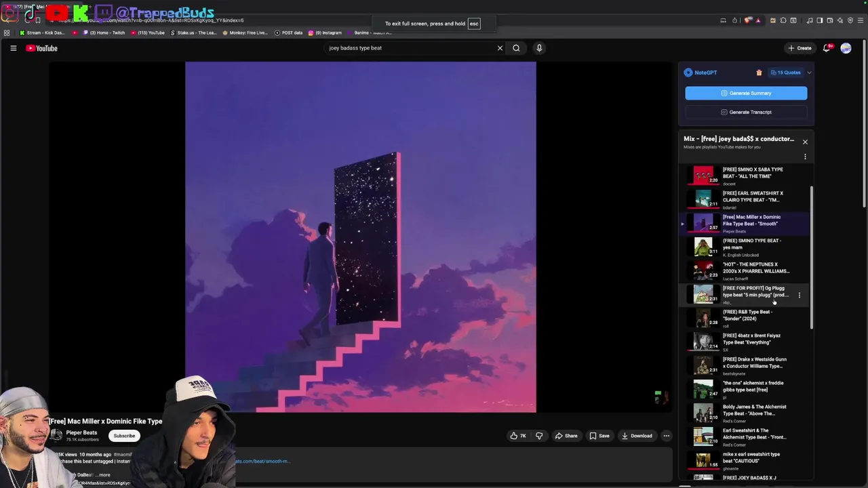The height and width of the screenshot is (488, 868).
Task: Start voice search with the microphone
Action: [539, 48]
